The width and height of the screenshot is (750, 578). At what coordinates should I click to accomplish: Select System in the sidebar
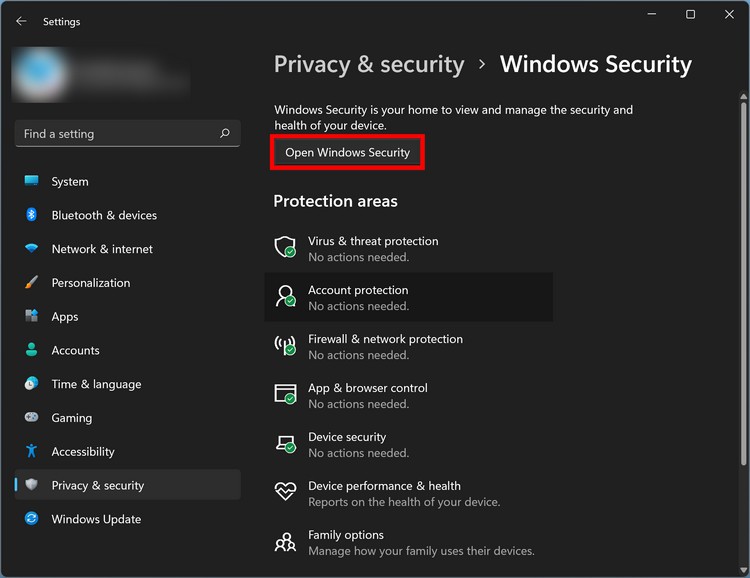click(69, 182)
